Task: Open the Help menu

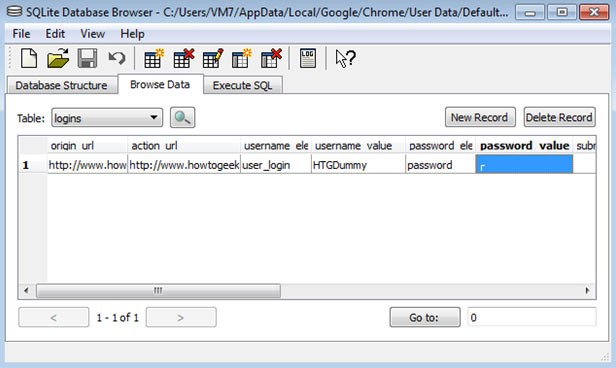Action: pyautogui.click(x=132, y=34)
